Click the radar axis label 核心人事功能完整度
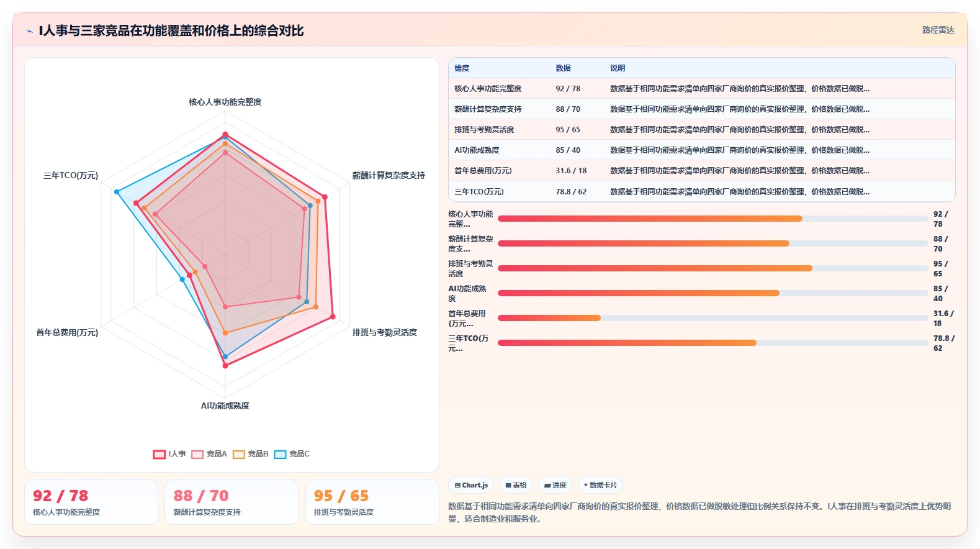The width and height of the screenshot is (980, 549). tap(225, 102)
